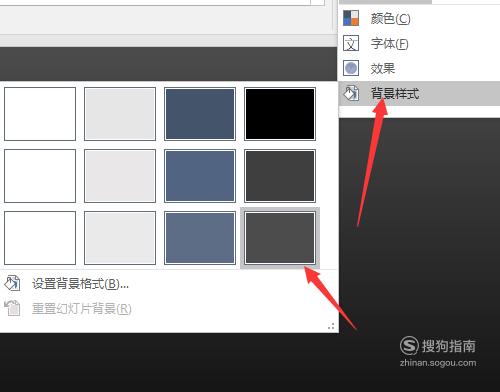The height and width of the screenshot is (392, 500).
Task: Click the Format Background icon beside 设置背景格式
Action: coord(12,283)
